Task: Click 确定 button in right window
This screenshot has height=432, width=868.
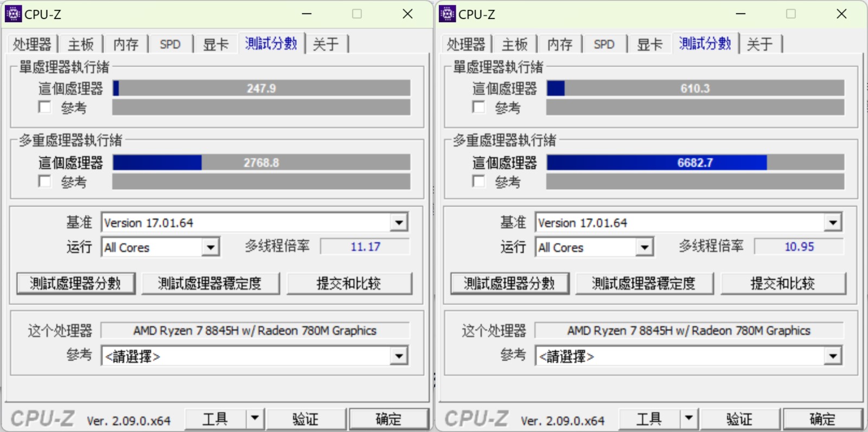Action: (x=822, y=418)
